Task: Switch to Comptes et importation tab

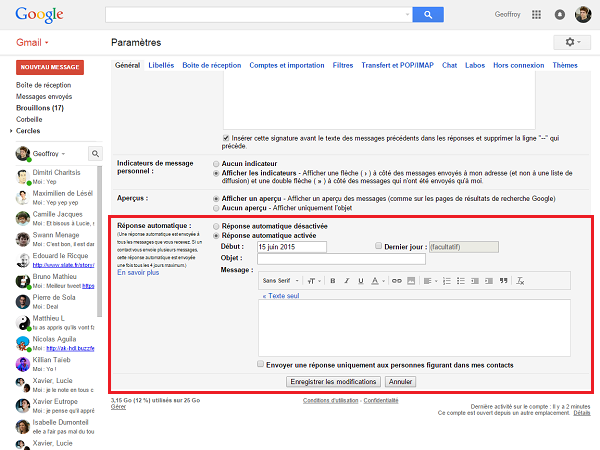Action: tap(287, 65)
